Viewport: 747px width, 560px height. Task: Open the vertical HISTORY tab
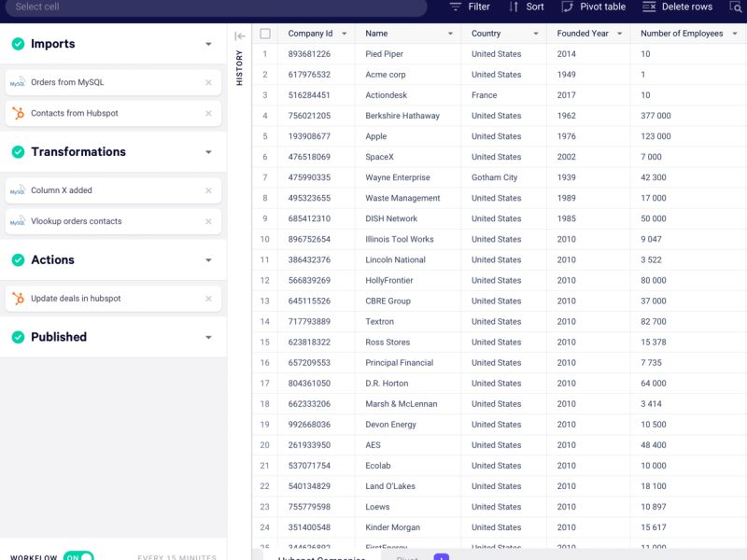coord(239,67)
